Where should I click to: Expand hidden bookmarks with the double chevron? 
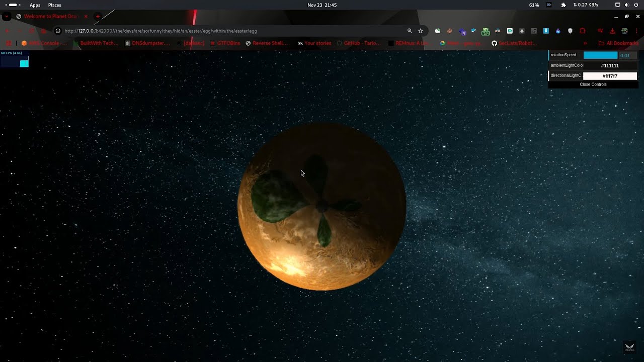click(x=585, y=43)
